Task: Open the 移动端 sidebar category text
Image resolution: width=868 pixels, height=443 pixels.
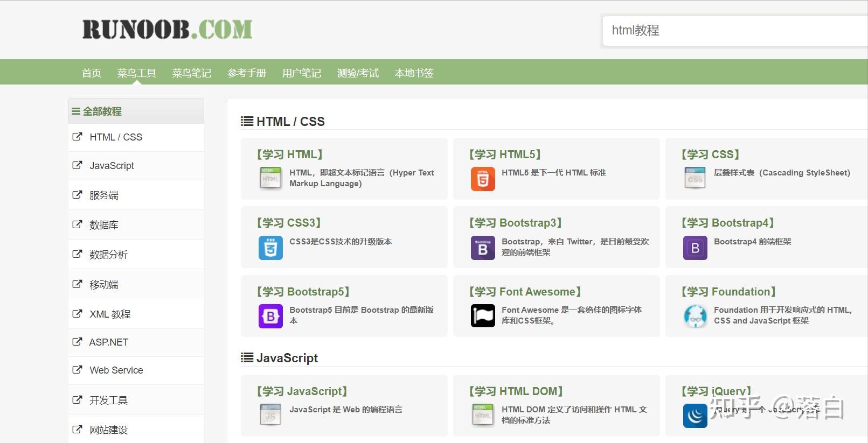Action: click(104, 285)
